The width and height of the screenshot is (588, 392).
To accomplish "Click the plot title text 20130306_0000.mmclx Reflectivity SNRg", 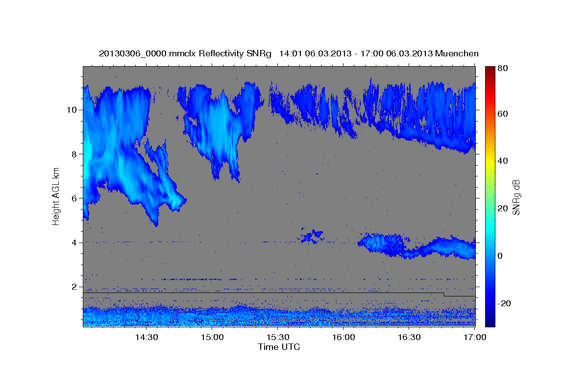I will pyautogui.click(x=185, y=53).
